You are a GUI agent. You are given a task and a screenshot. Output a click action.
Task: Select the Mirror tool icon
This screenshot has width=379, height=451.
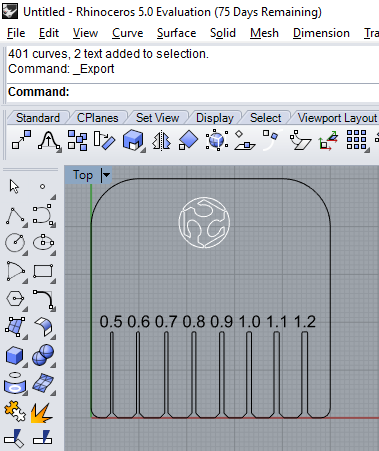click(x=162, y=140)
